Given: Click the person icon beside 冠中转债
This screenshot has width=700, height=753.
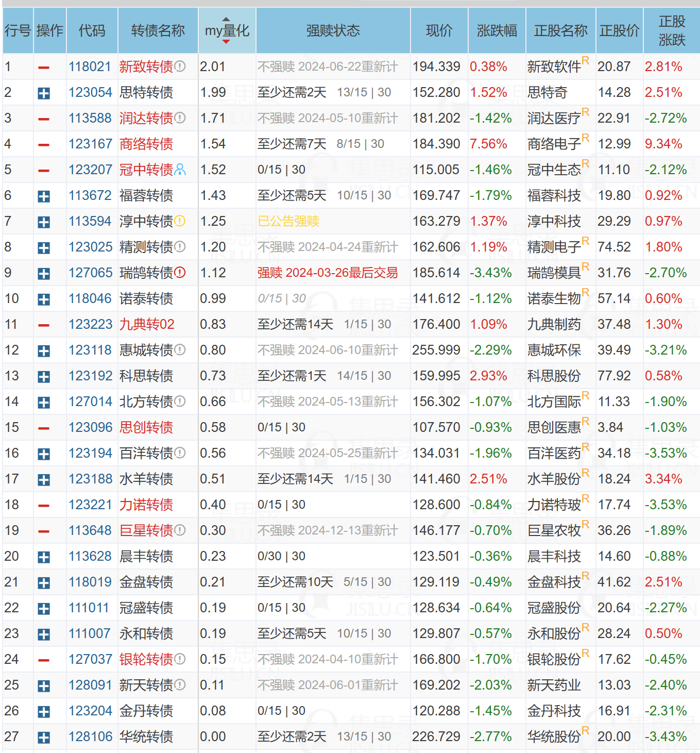Looking at the screenshot, I should pos(180,170).
